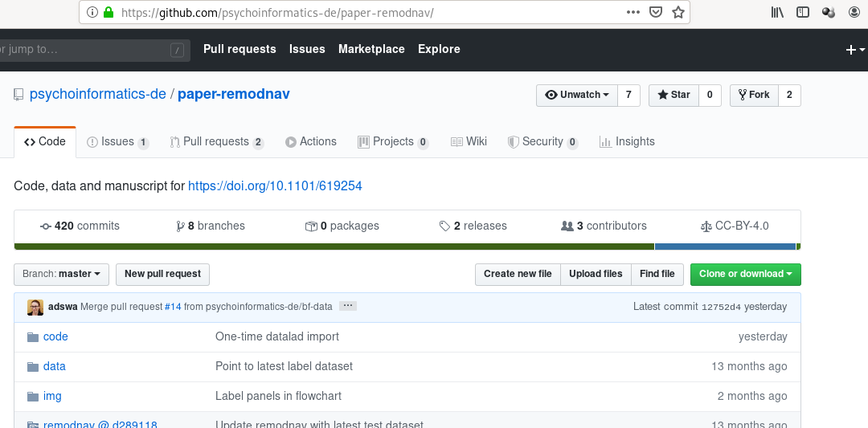
Task: Toggle the browser sidebar icon
Action: coord(802,12)
